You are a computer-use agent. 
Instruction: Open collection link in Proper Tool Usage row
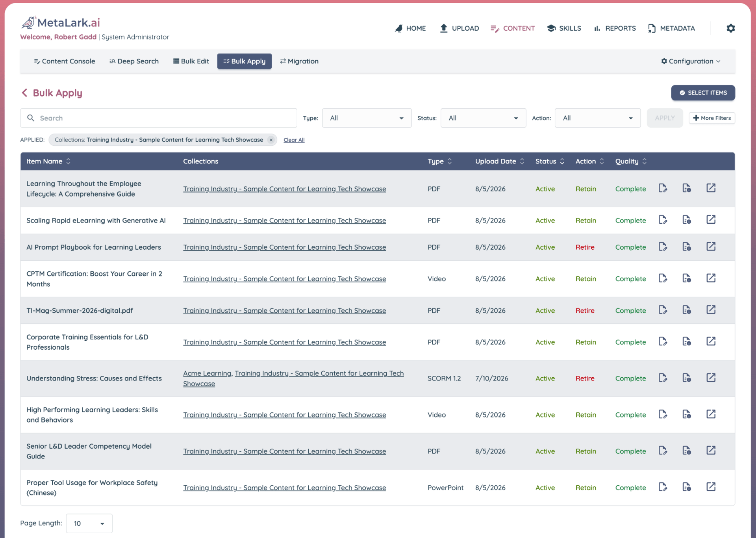point(284,488)
